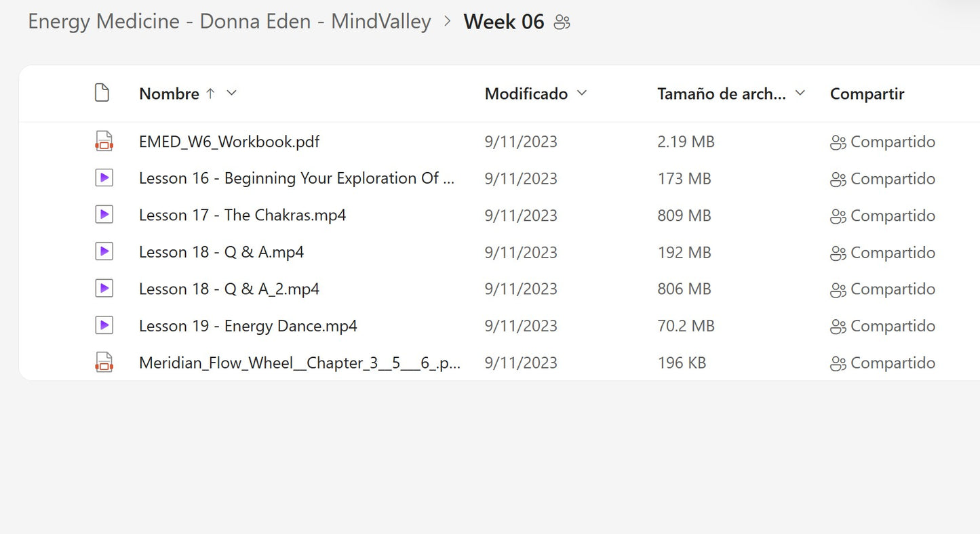
Task: Select the row for Lesson 18 - Q & A.mp4
Action: (x=221, y=251)
